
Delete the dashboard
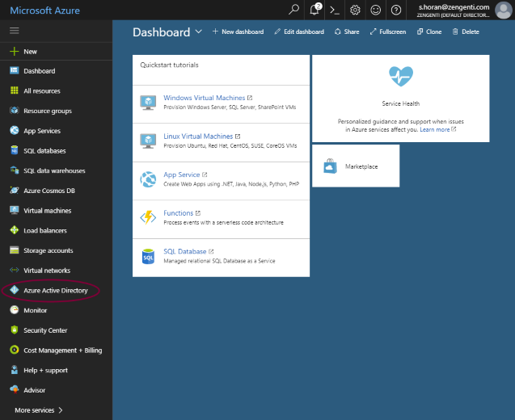click(466, 31)
